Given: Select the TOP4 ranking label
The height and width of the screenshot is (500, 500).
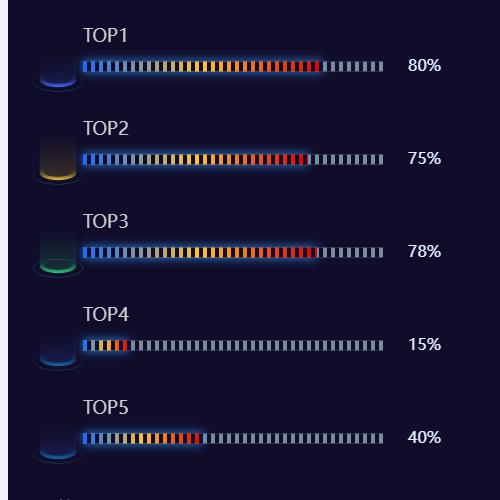Looking at the screenshot, I should pos(106,314).
